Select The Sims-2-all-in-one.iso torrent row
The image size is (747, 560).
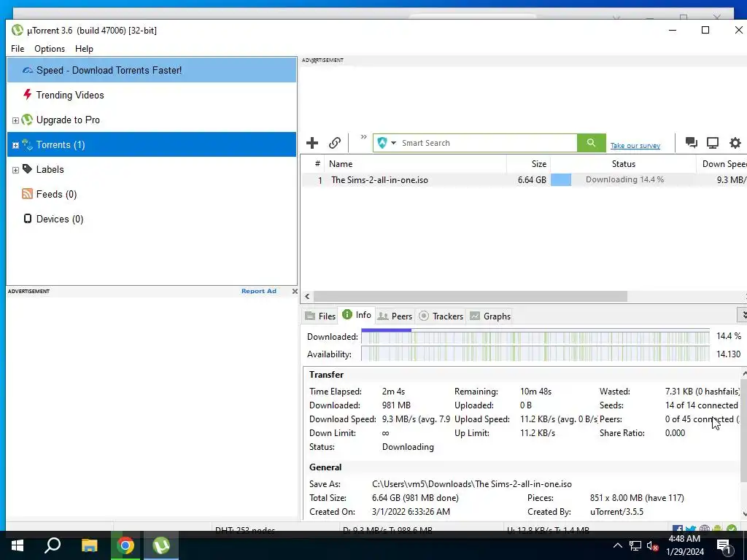coord(524,180)
